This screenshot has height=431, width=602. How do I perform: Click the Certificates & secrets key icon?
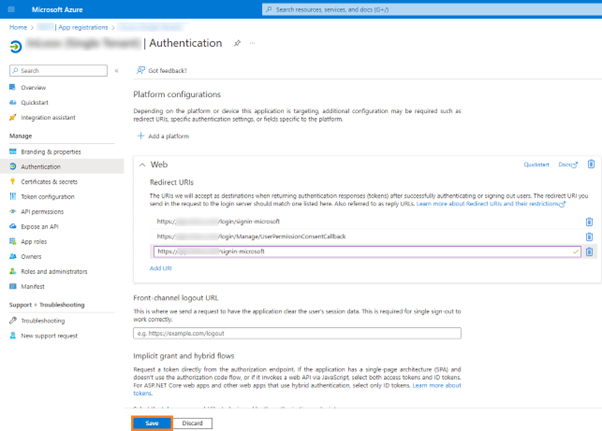coord(13,182)
